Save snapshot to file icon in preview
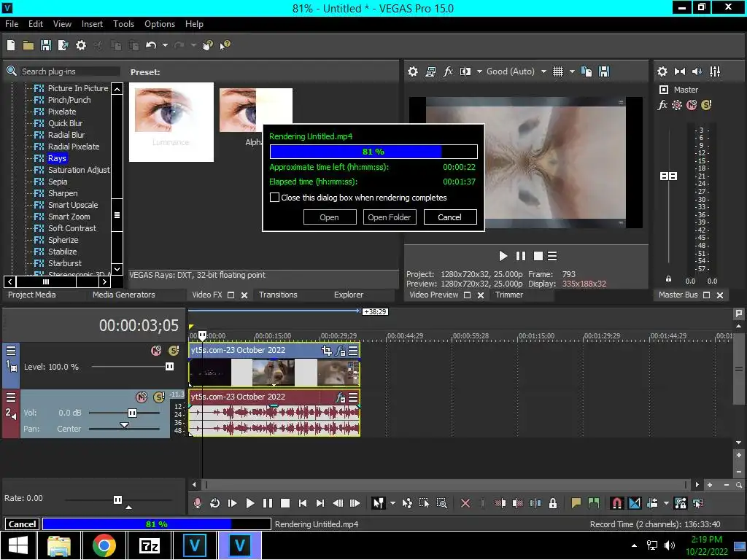This screenshot has width=747, height=560. click(604, 71)
